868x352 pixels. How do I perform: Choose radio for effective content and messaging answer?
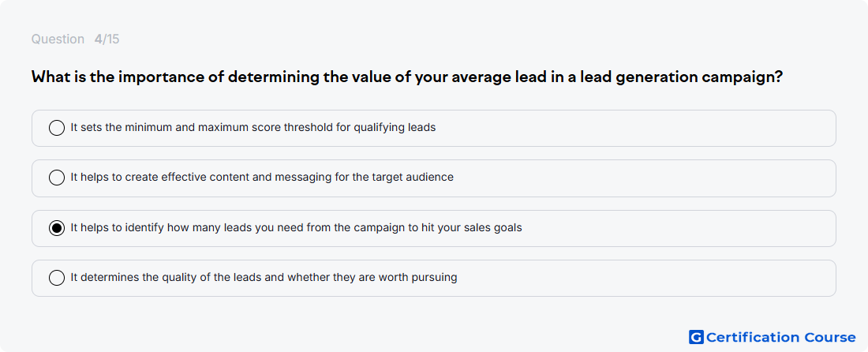click(x=57, y=178)
